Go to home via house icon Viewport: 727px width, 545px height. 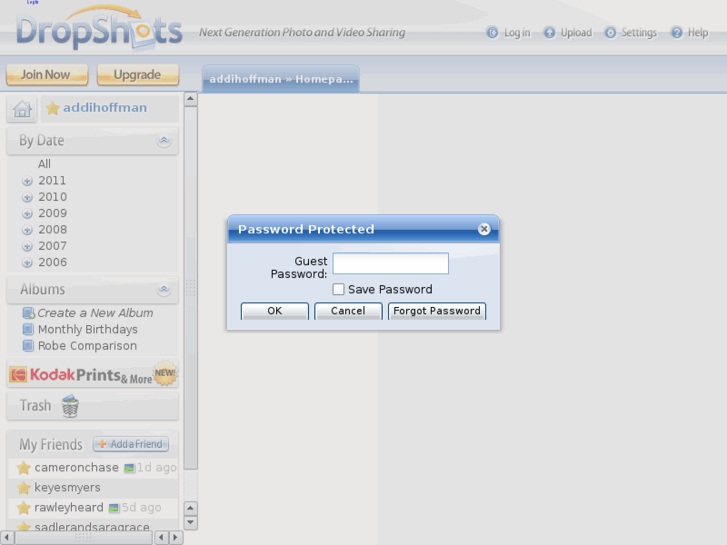[x=22, y=109]
